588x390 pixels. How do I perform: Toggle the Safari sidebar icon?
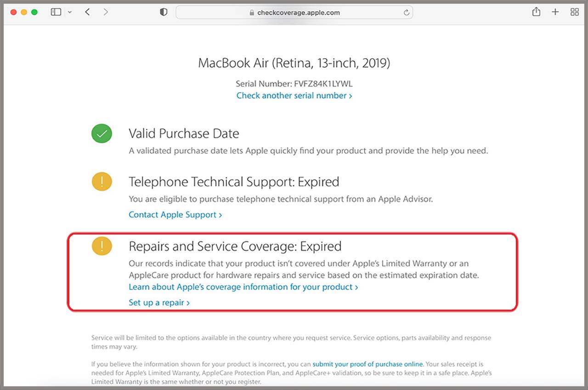pos(56,12)
